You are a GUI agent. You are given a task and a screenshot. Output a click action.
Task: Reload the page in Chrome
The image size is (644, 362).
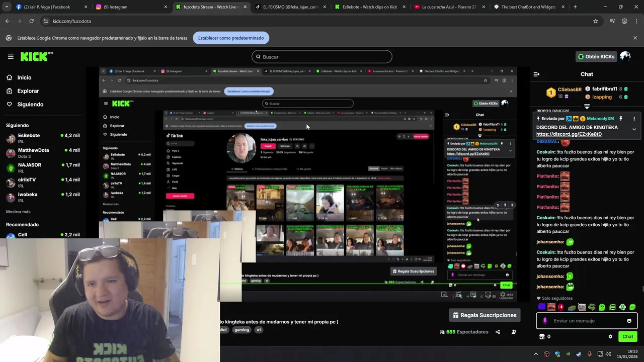pyautogui.click(x=31, y=21)
